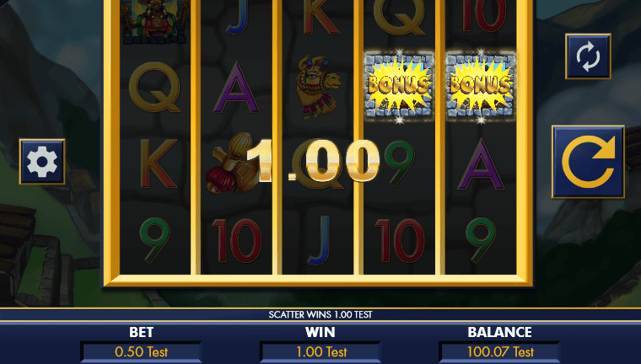Click the purple A on reel five
The image size is (641, 364).
tap(481, 164)
